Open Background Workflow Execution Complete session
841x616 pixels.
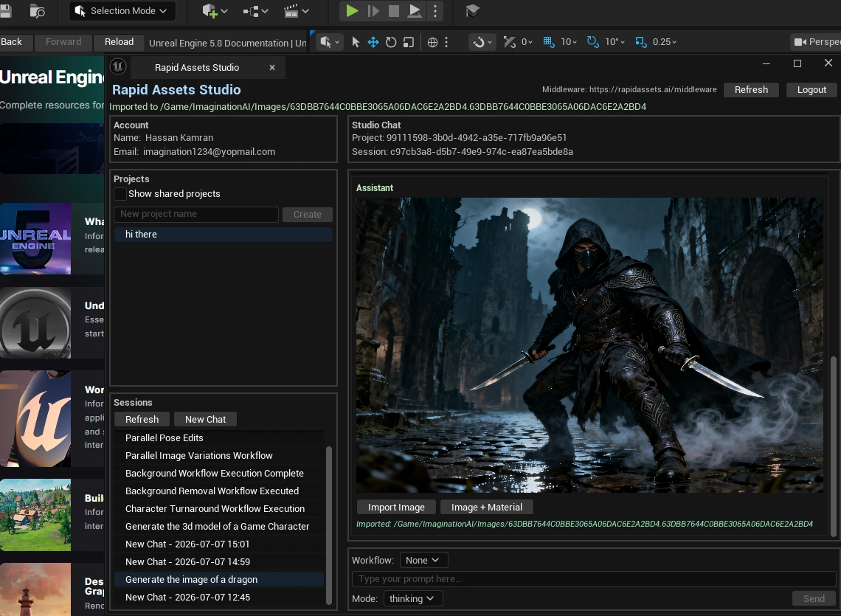tap(219, 474)
